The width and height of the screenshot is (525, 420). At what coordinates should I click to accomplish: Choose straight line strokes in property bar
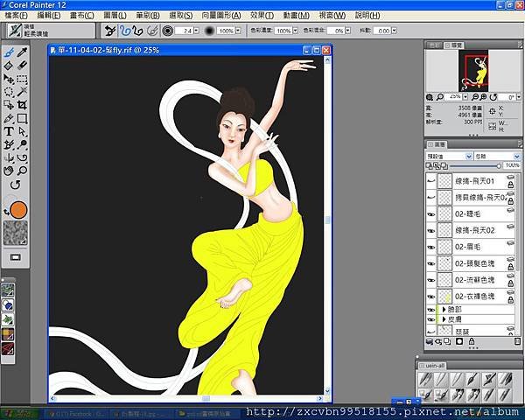pos(137,31)
